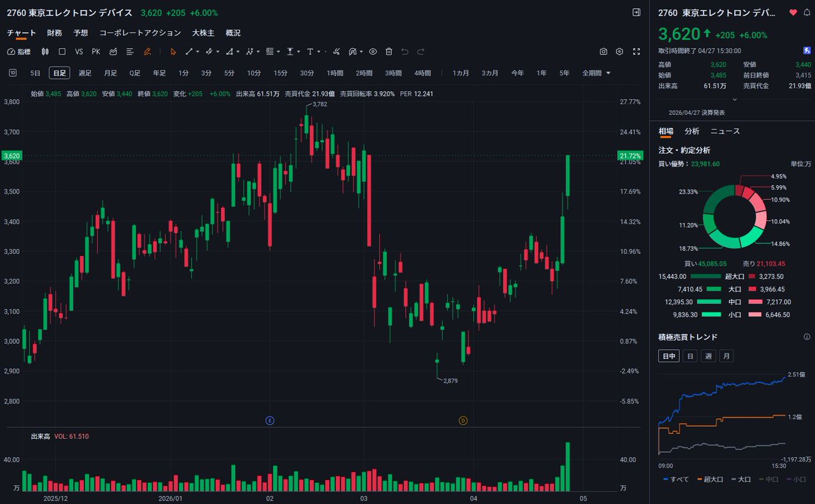The width and height of the screenshot is (815, 504).
Task: Change chart type with candlestick icon
Action: [46, 52]
